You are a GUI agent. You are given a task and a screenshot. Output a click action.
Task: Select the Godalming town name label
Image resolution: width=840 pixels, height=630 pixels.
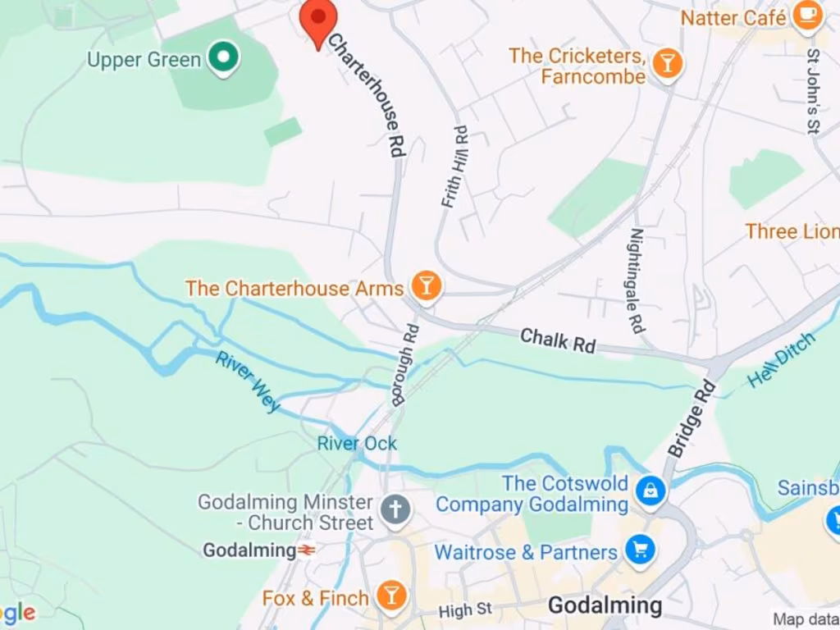(605, 606)
